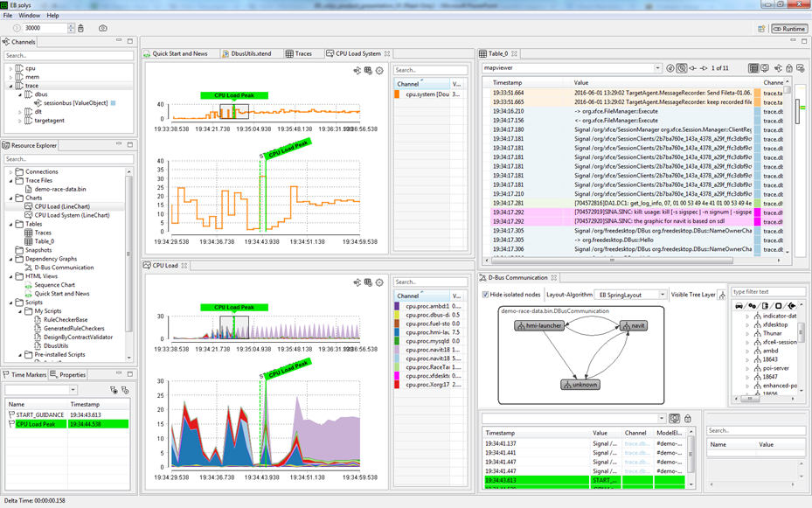812x508 pixels.
Task: Click the lock icon in Table_0 toolbar
Action: tap(788, 68)
